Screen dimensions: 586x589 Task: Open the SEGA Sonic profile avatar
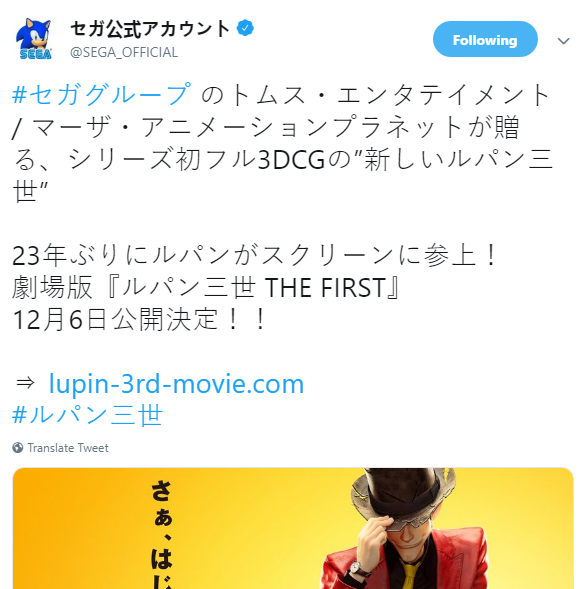click(33, 39)
